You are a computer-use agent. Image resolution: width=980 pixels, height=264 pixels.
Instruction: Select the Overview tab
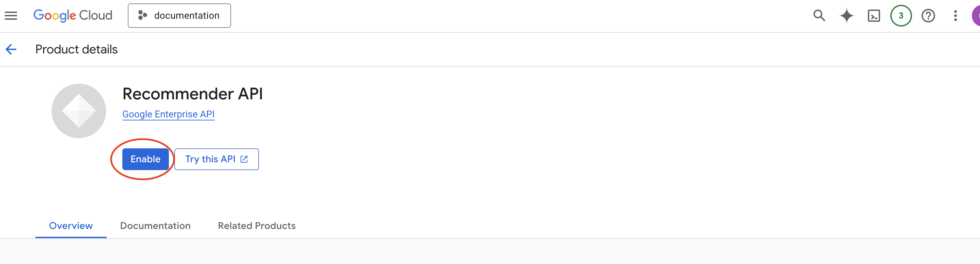71,226
